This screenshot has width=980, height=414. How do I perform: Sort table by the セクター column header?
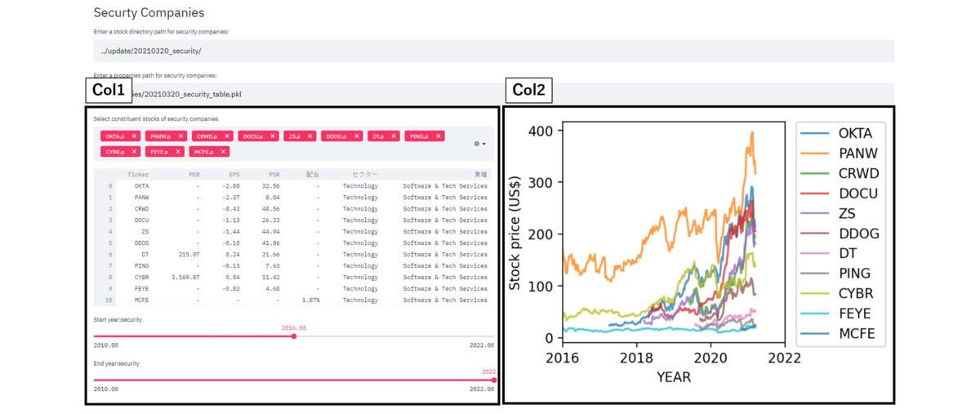coord(365,175)
